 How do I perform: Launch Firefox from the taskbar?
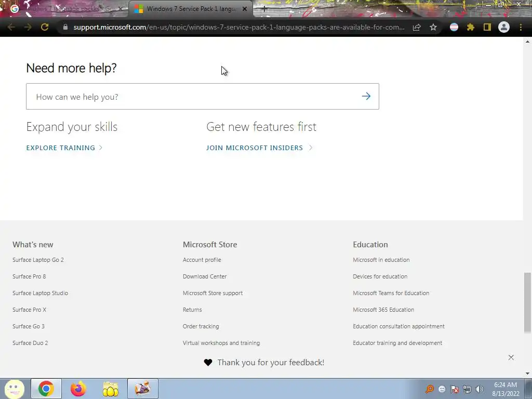pyautogui.click(x=78, y=389)
